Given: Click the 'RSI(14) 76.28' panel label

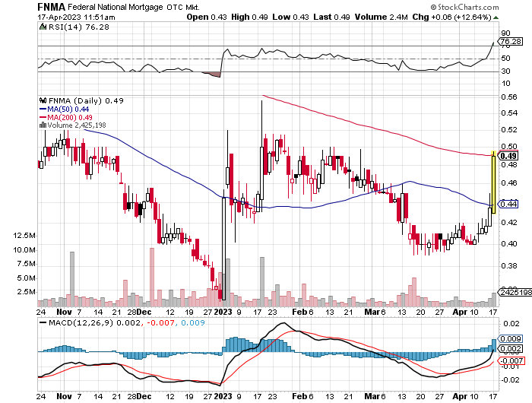Looking at the screenshot, I should coord(79,27).
